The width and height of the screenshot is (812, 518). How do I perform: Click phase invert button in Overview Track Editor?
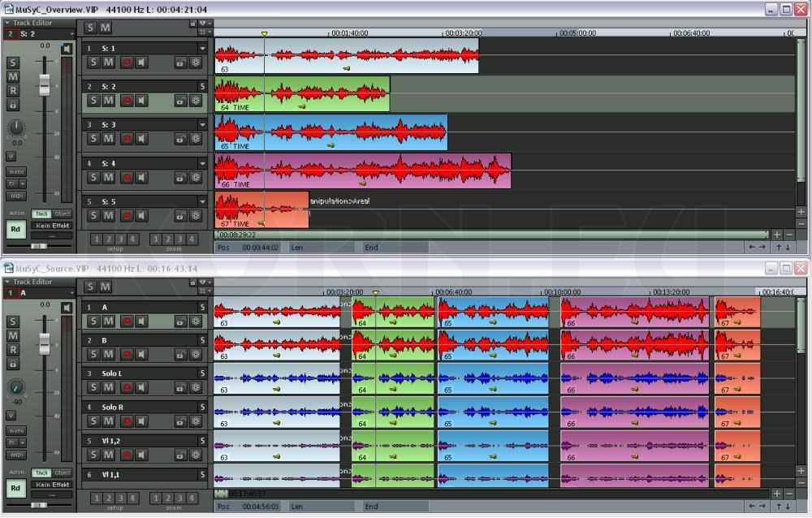point(11,156)
